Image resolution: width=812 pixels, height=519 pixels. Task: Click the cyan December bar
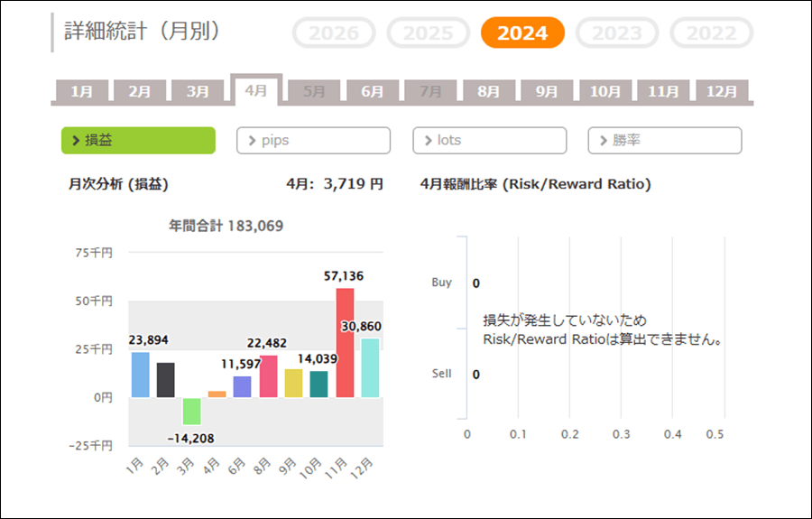pyautogui.click(x=370, y=368)
